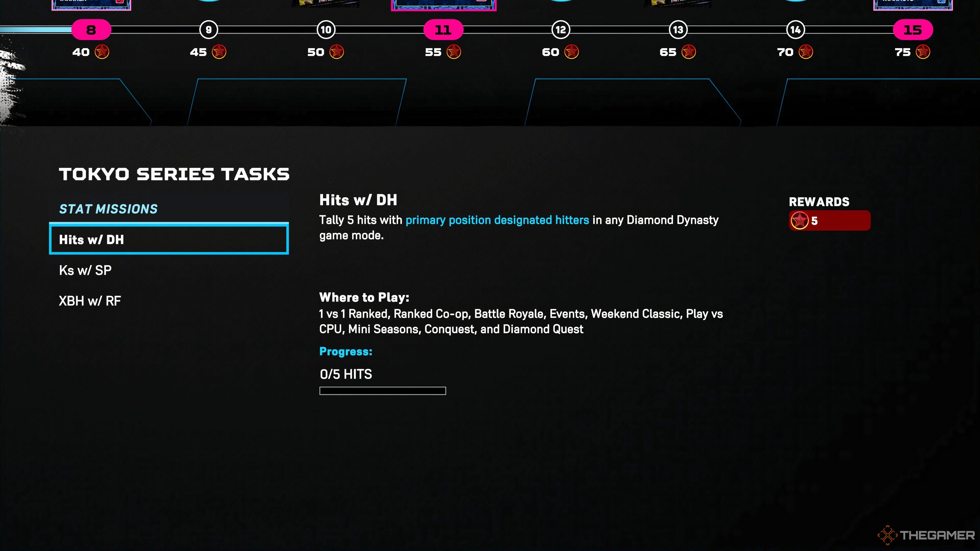Click the star token icon beside 45
This screenshot has width=980, height=551.
pos(219,52)
